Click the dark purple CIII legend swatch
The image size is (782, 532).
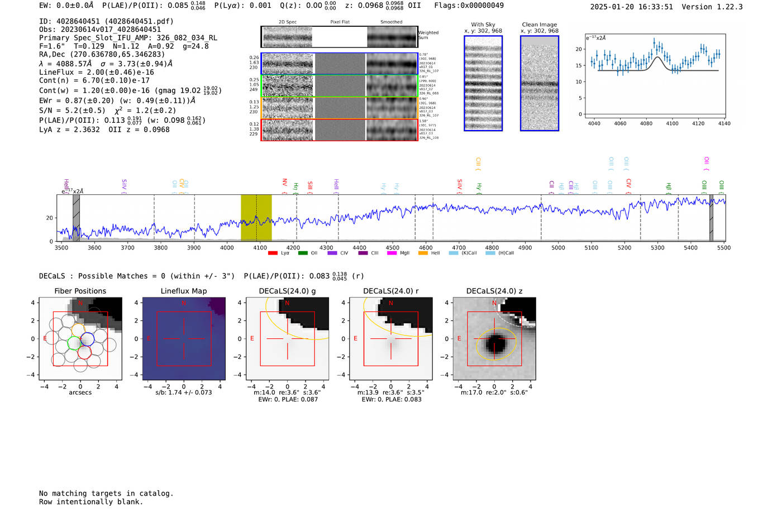click(x=363, y=253)
